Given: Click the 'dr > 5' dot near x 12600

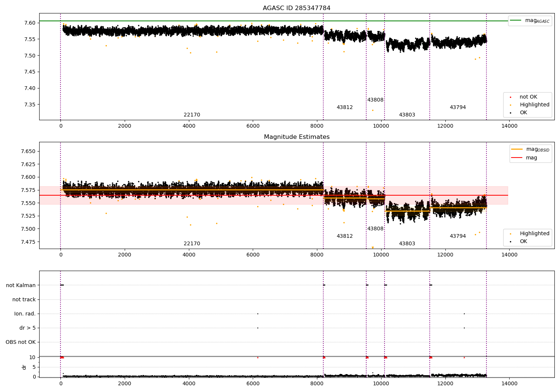Looking at the screenshot, I should (x=464, y=328).
